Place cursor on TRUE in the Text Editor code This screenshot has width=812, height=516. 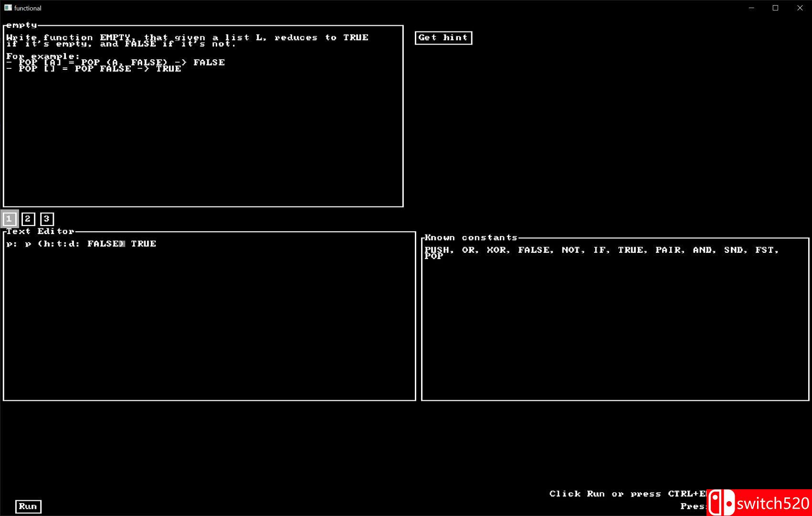tap(143, 244)
